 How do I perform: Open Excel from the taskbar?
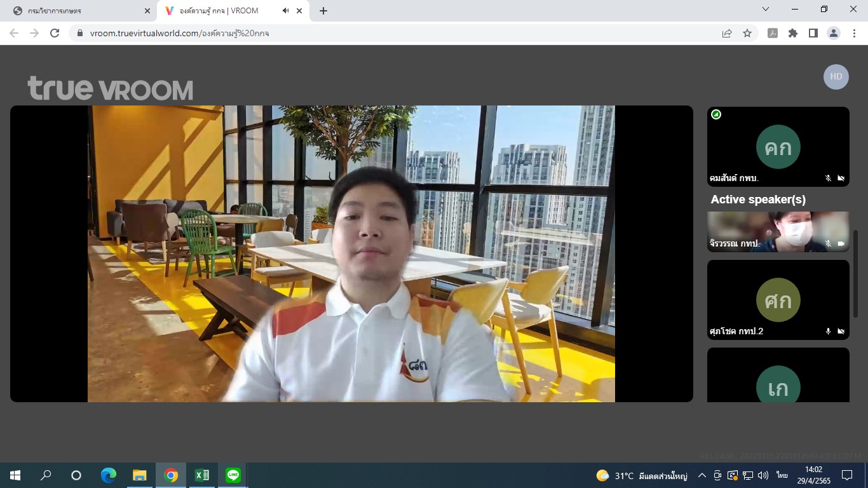point(202,475)
